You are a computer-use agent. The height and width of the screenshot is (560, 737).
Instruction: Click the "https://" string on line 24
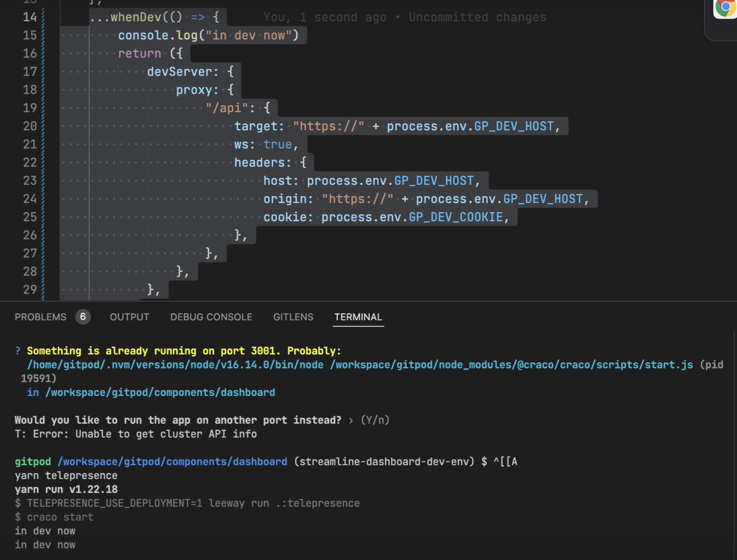tap(357, 199)
